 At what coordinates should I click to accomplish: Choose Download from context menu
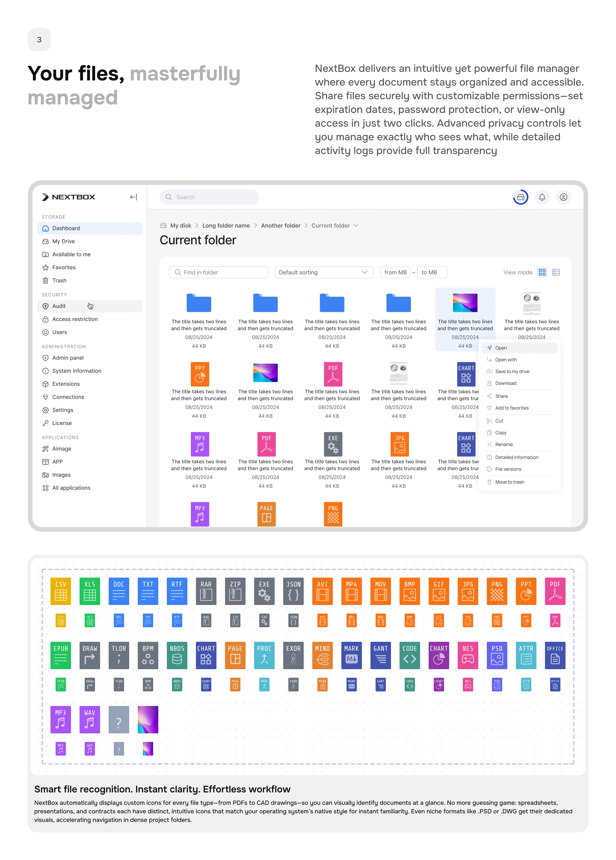coord(505,383)
